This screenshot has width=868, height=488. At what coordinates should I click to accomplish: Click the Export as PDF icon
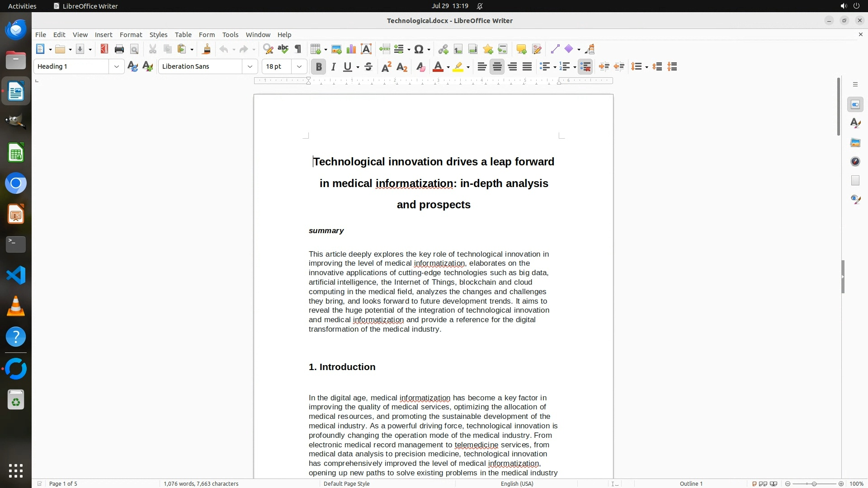tap(104, 49)
